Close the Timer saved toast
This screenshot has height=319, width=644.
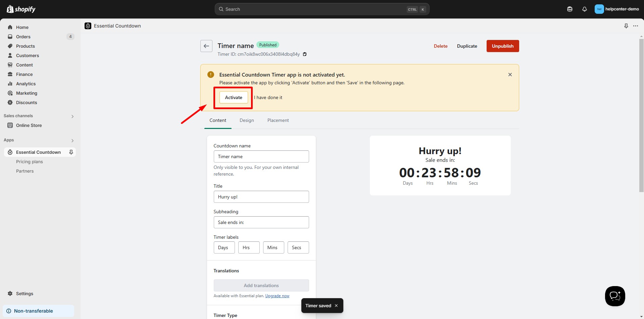point(336,306)
